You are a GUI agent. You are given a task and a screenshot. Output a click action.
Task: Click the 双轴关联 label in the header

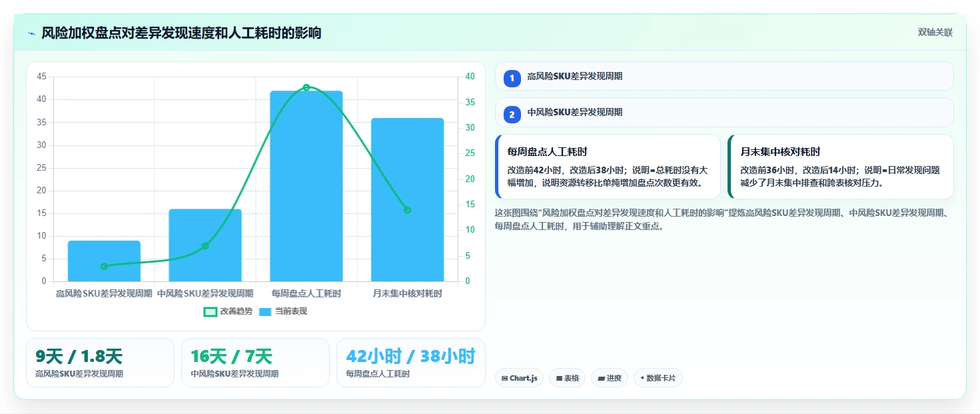pyautogui.click(x=935, y=33)
